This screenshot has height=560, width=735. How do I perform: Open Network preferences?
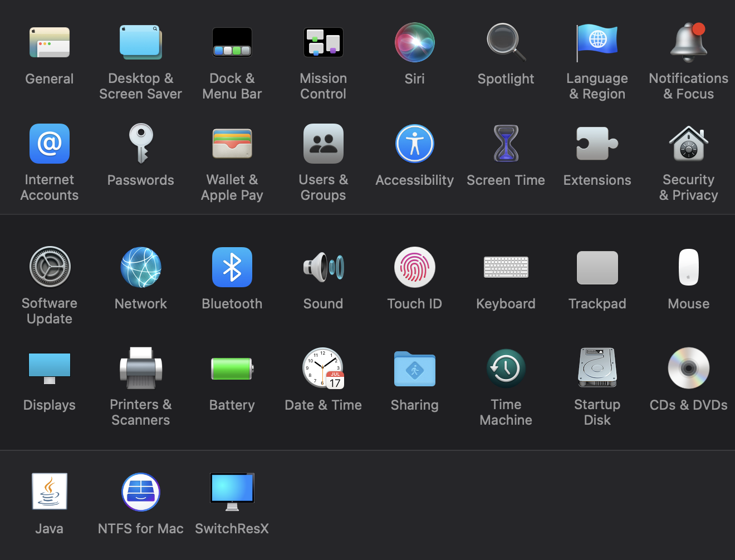pos(141,267)
